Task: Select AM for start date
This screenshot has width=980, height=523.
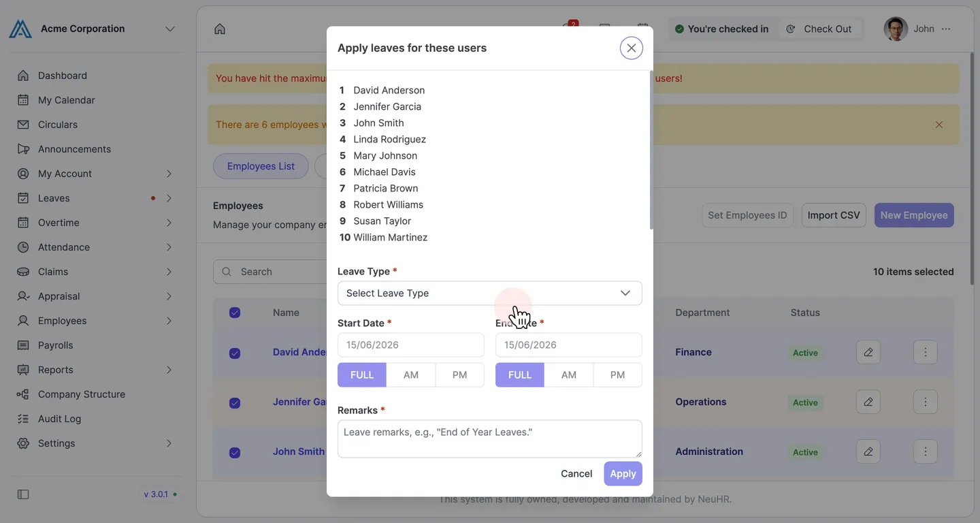Action: click(x=411, y=375)
